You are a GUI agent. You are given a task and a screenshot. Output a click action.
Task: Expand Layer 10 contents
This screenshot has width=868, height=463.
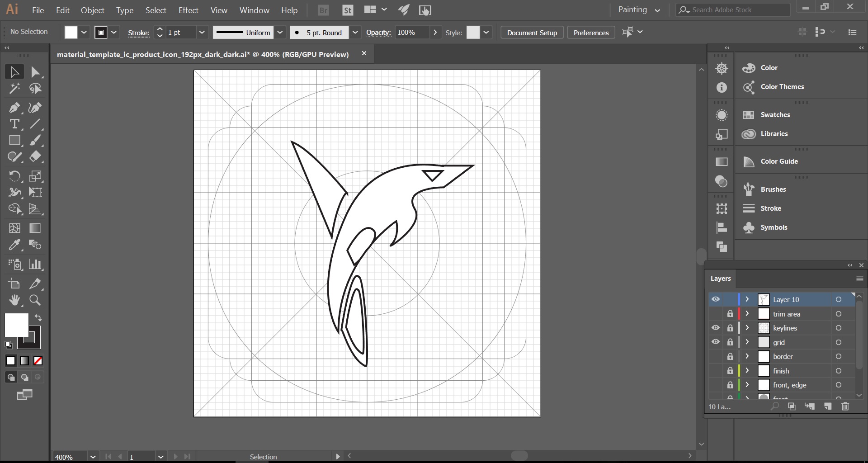(x=747, y=299)
